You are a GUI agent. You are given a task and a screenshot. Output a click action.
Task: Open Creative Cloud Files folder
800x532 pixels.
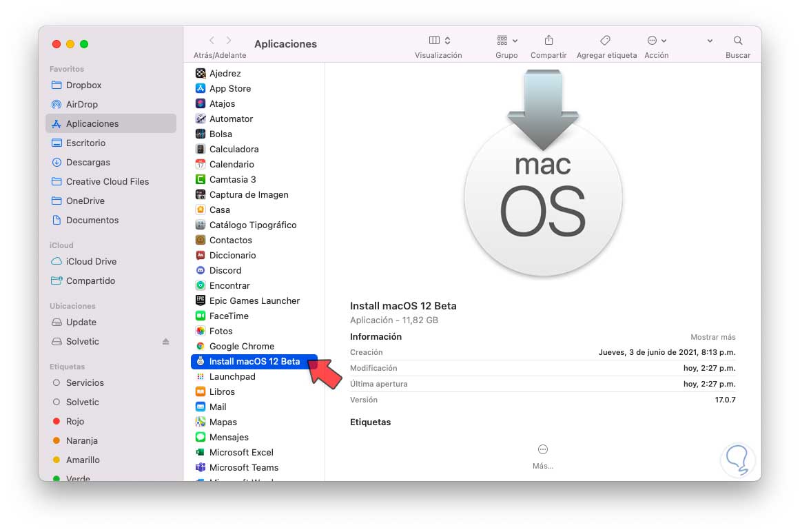click(x=111, y=182)
